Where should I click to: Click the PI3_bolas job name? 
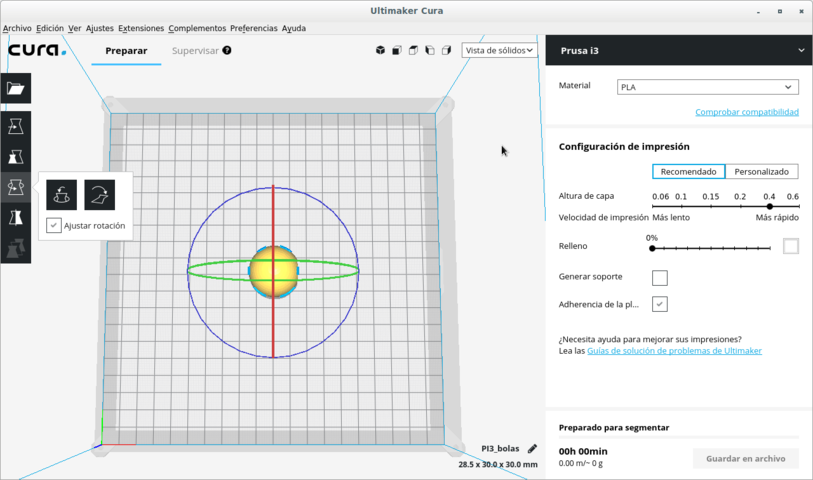(500, 448)
